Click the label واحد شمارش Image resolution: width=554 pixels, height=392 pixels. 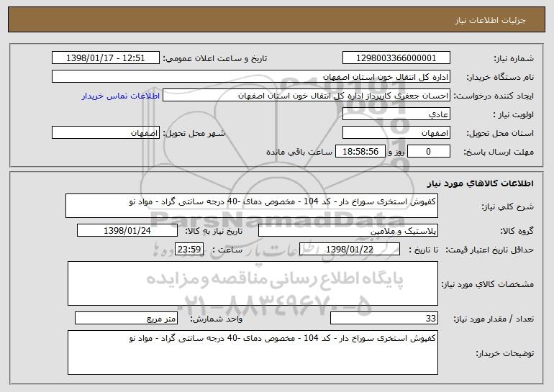[217, 319]
